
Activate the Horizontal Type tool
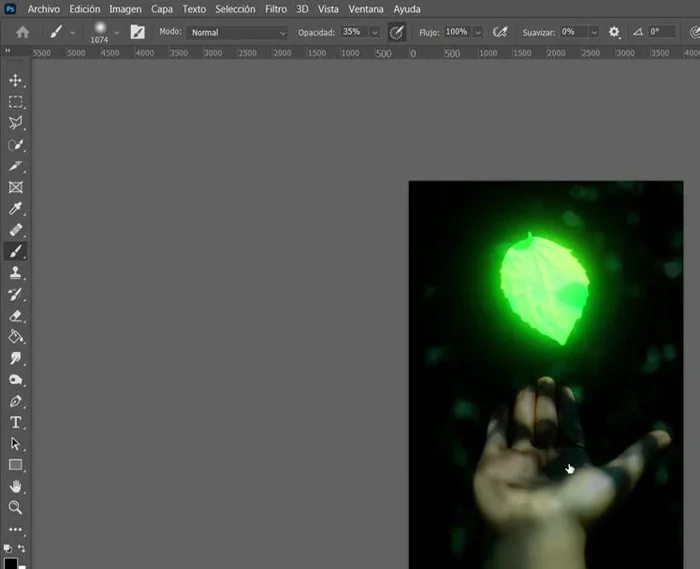tap(15, 422)
